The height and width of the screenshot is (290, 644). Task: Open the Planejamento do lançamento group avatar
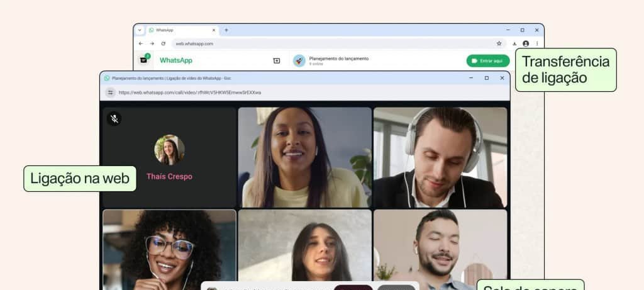click(299, 61)
